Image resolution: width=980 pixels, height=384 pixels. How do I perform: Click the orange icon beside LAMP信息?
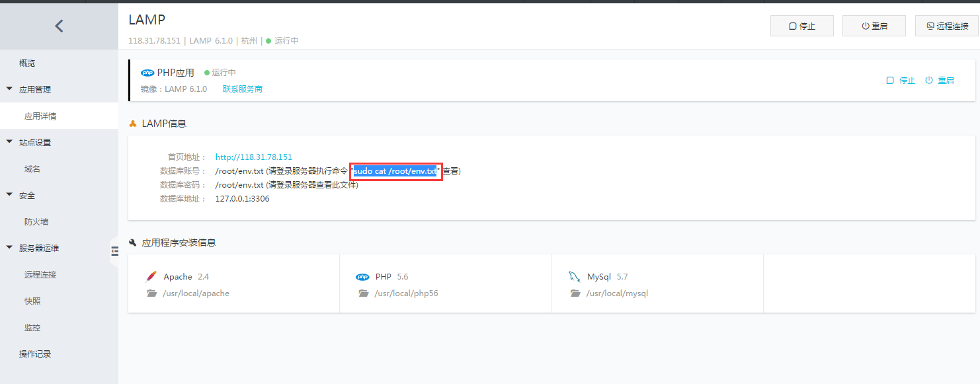point(133,124)
